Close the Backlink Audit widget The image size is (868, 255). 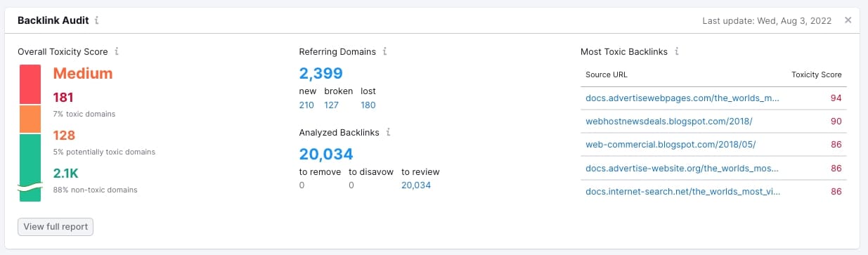848,20
